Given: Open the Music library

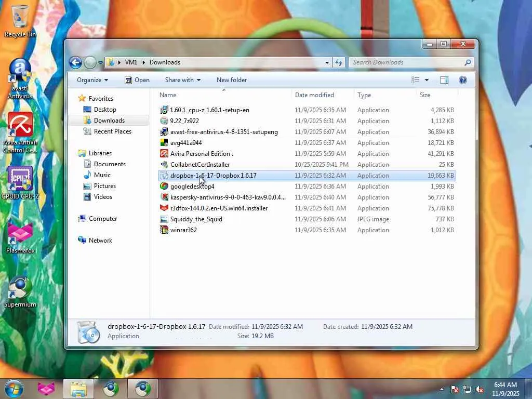Looking at the screenshot, I should point(102,175).
